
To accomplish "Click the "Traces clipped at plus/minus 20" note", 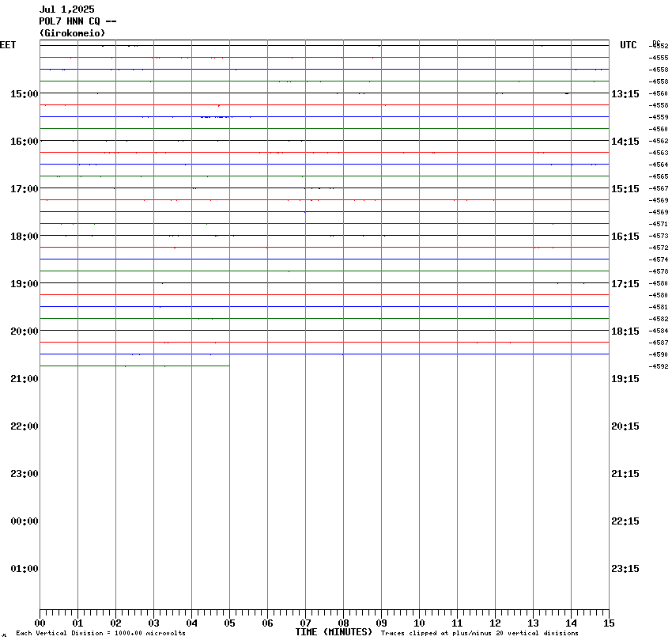I will [480, 633].
